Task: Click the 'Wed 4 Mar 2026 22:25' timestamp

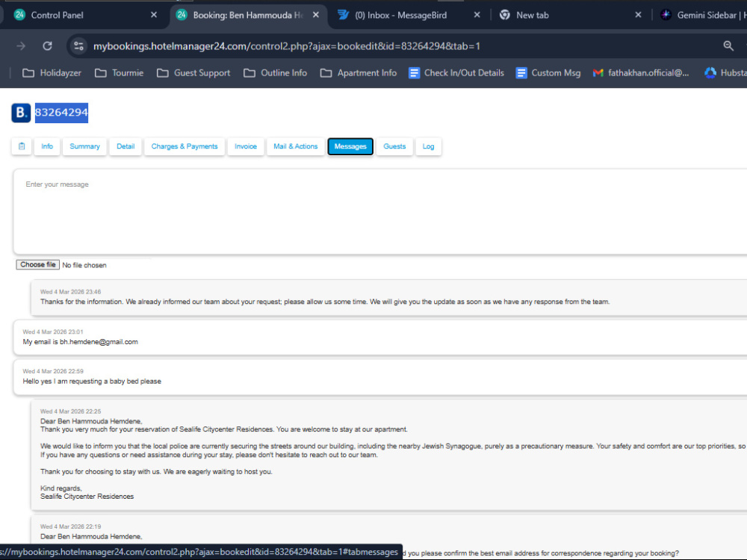Action: [x=70, y=411]
